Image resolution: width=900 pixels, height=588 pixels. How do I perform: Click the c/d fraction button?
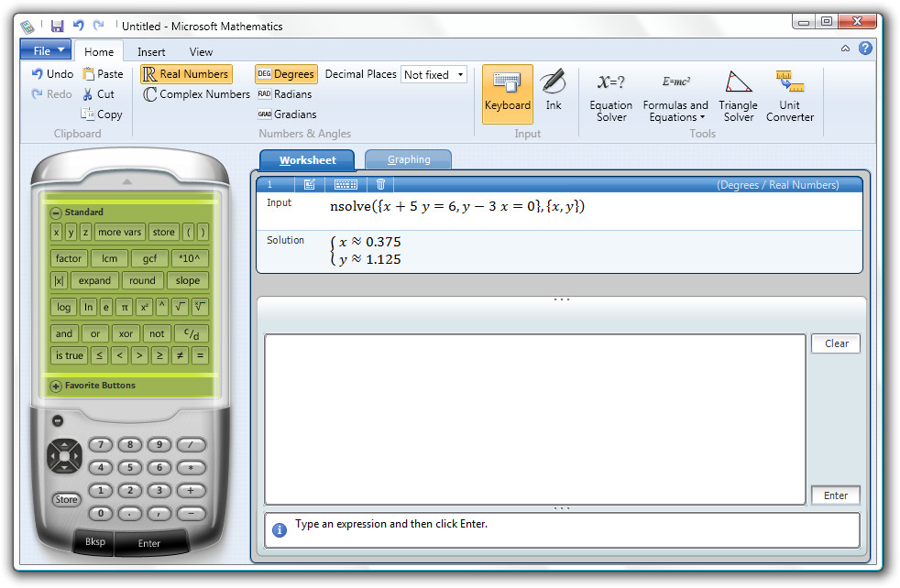pos(192,334)
